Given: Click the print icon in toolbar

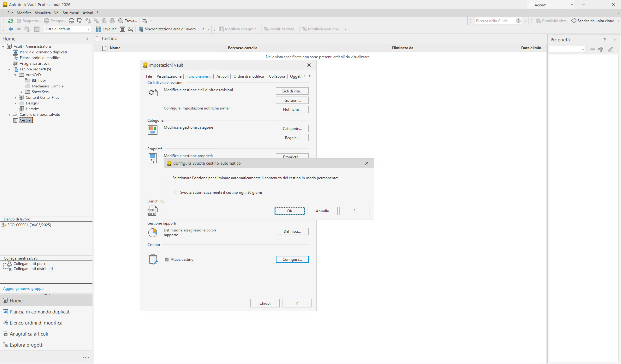Looking at the screenshot, I should (71, 21).
